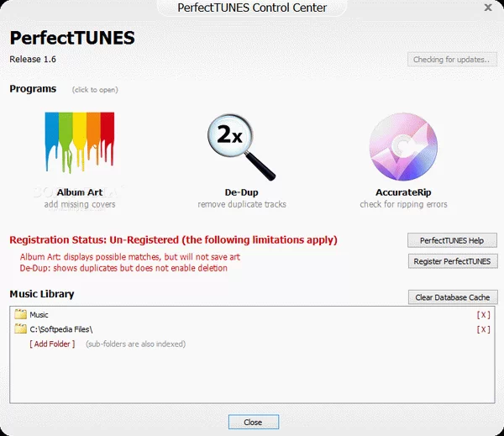Click the Release 1.6 version text
This screenshot has height=436, width=504.
pos(33,59)
